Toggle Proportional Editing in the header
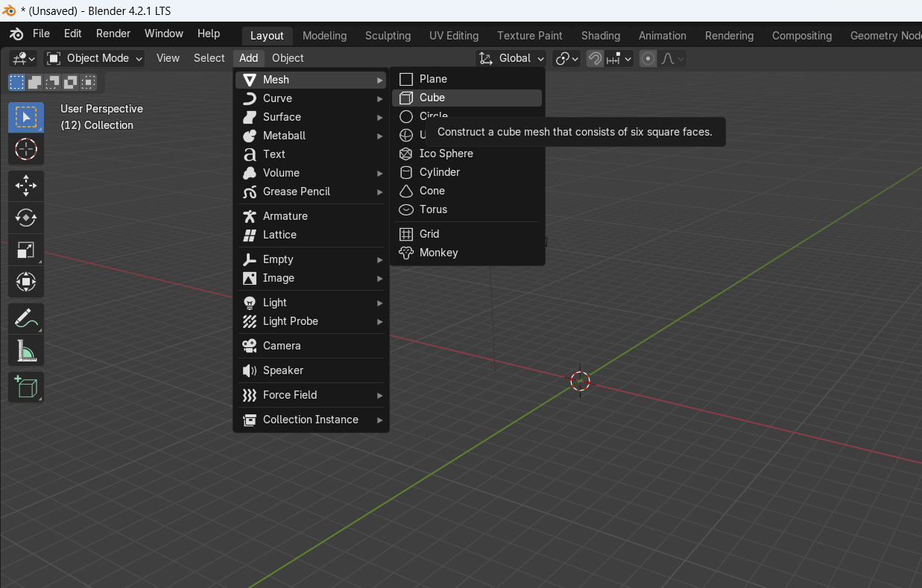The width and height of the screenshot is (922, 588). [x=648, y=58]
